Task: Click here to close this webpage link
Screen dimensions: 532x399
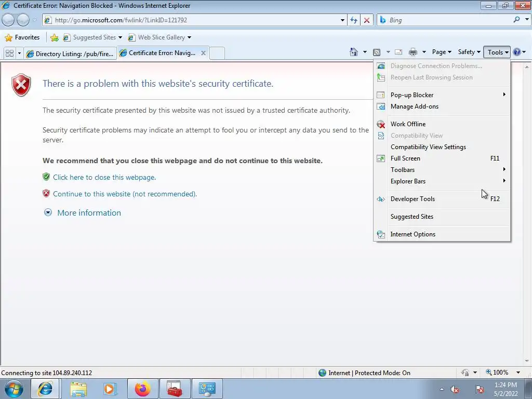Action: [x=104, y=178]
